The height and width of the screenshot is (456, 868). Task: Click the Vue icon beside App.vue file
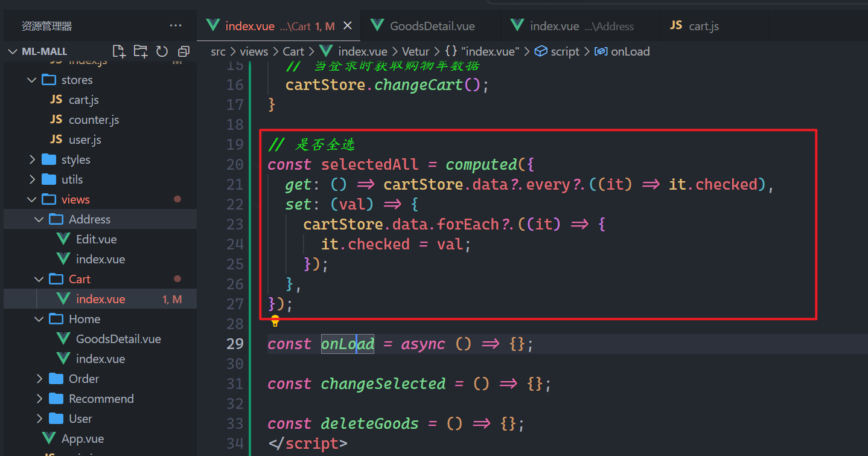49,438
